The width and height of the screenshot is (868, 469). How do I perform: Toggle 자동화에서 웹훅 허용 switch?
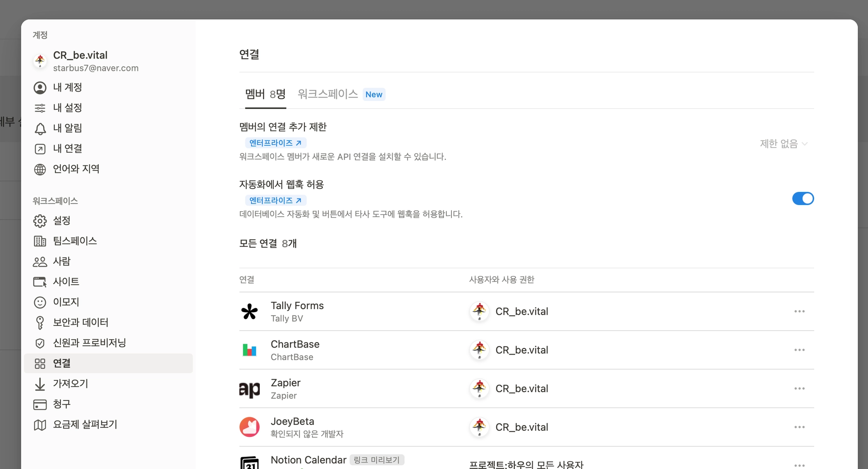click(x=803, y=198)
